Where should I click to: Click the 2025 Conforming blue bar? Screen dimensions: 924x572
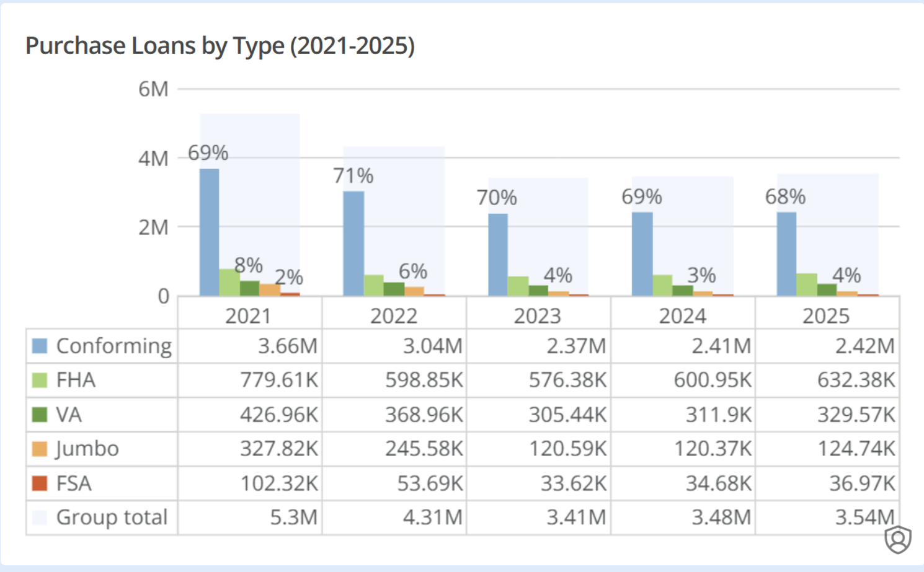[x=786, y=254]
